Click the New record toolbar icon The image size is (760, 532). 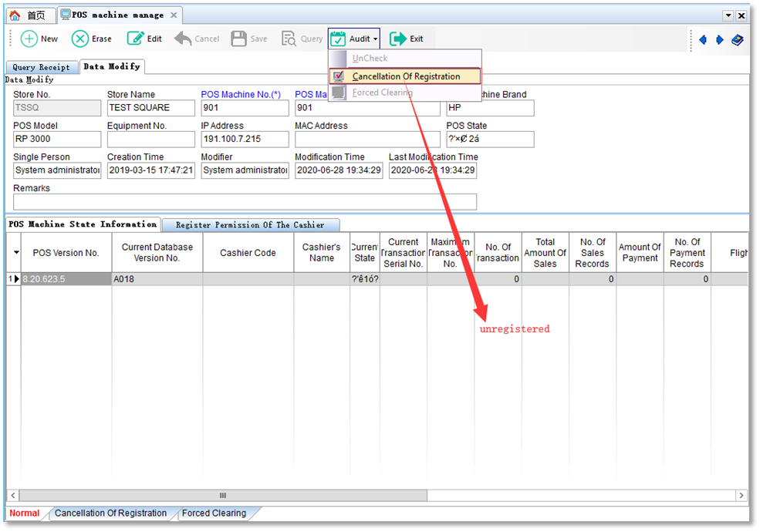pos(29,39)
